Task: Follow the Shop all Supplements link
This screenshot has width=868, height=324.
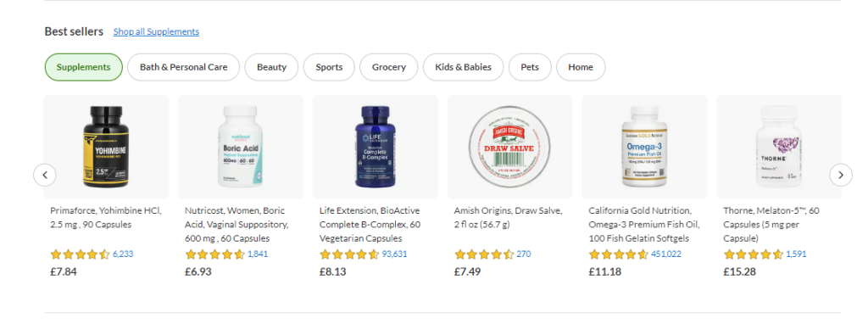Action: pos(156,31)
